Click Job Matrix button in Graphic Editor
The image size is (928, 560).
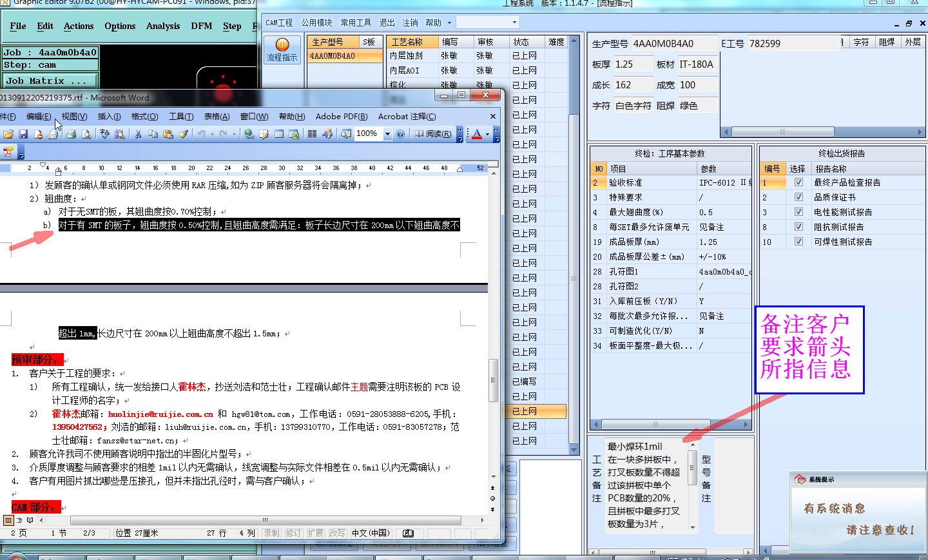tap(50, 81)
